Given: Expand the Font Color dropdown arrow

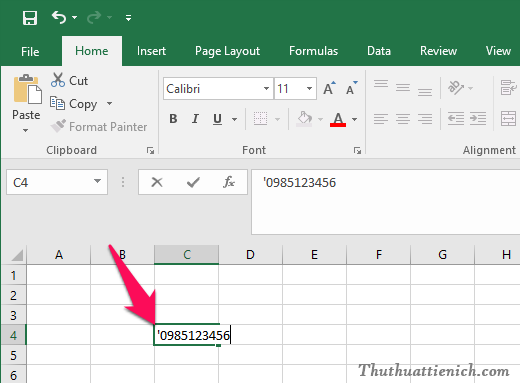Looking at the screenshot, I should [354, 119].
